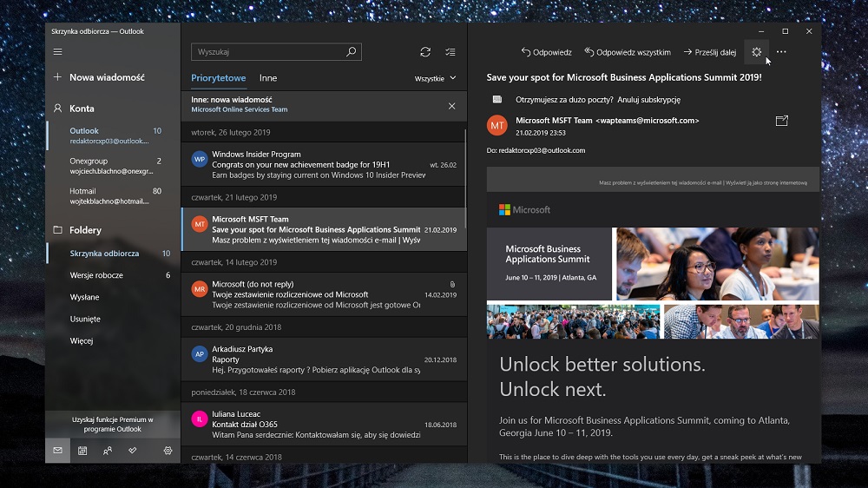Open the Usunięte folder
This screenshot has height=488, width=868.
click(114, 319)
